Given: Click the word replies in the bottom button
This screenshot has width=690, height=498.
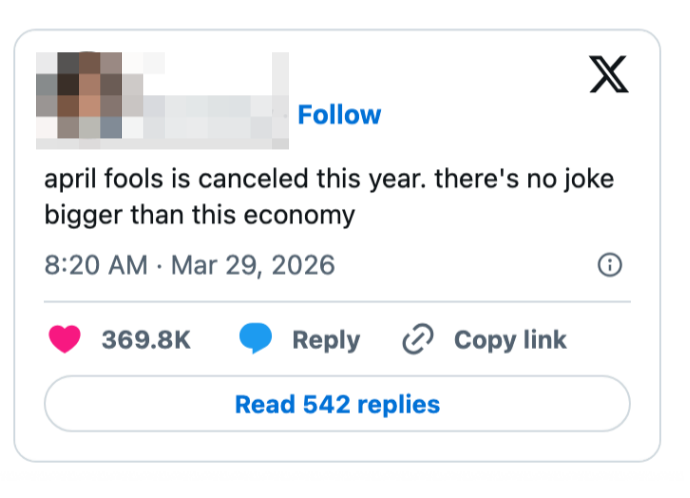Looking at the screenshot, I should 399,404.
